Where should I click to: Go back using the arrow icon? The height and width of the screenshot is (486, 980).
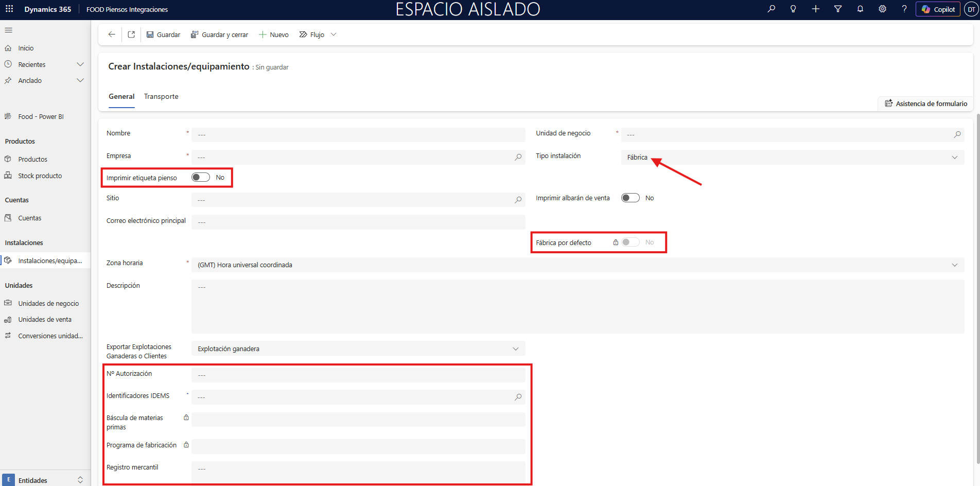112,34
